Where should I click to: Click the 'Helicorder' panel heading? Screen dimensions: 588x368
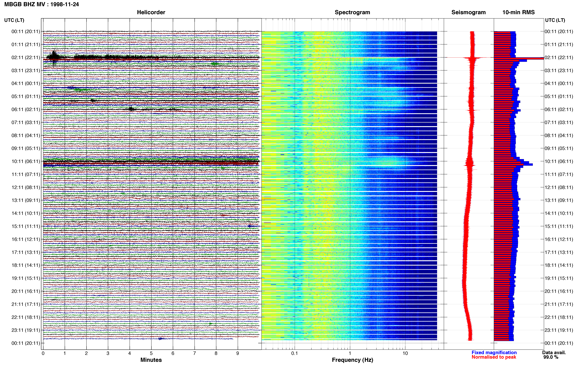(x=151, y=12)
